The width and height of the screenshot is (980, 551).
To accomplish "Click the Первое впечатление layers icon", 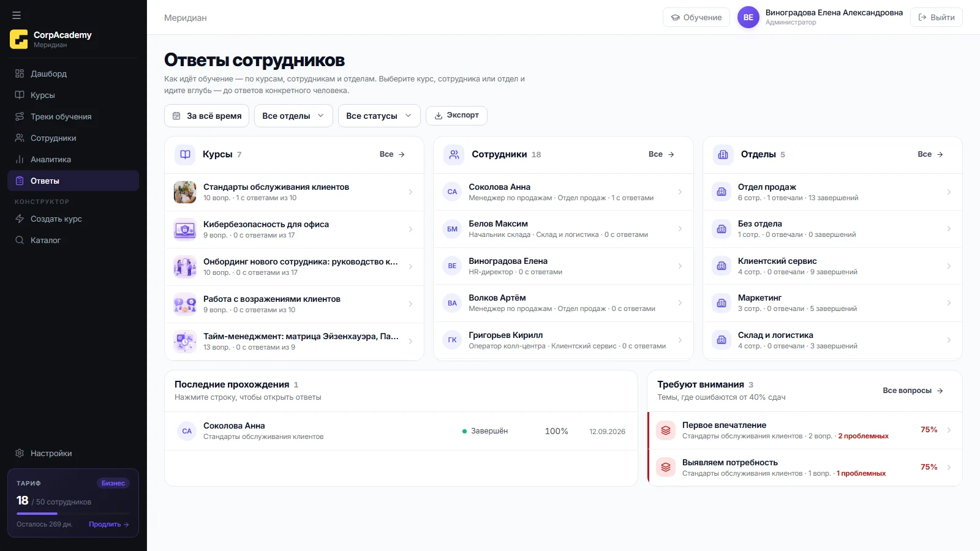I will 666,430.
